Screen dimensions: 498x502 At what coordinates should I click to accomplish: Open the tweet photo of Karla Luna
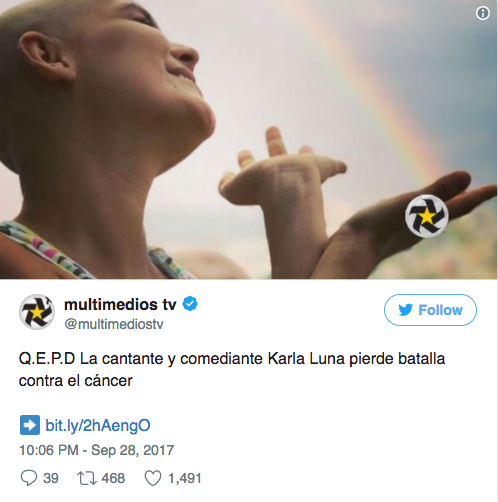[249, 139]
